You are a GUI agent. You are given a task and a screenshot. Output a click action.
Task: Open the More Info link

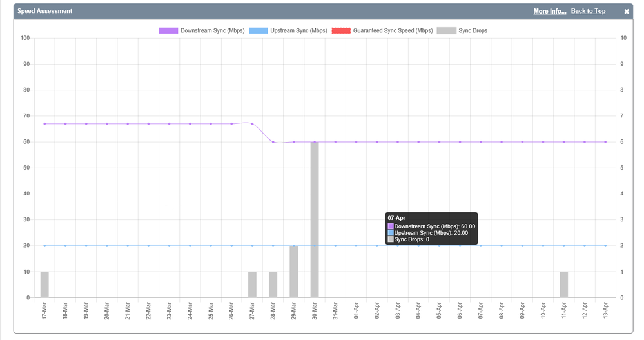549,11
